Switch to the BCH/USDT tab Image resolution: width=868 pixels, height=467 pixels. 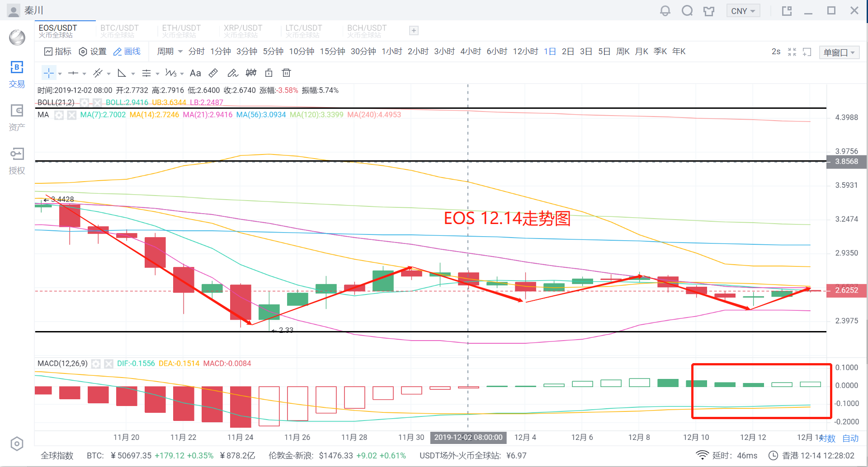click(367, 31)
